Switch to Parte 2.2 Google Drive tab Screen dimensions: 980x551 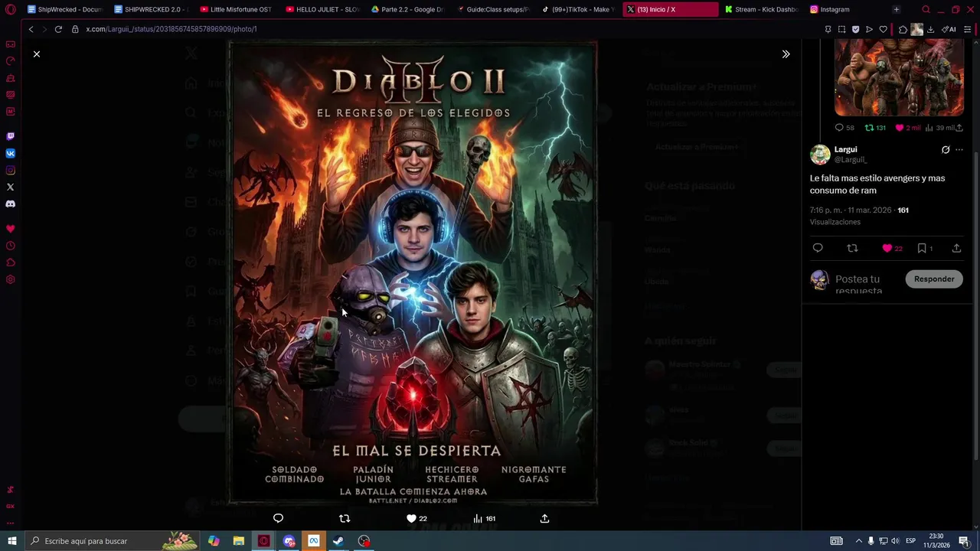pos(408,9)
